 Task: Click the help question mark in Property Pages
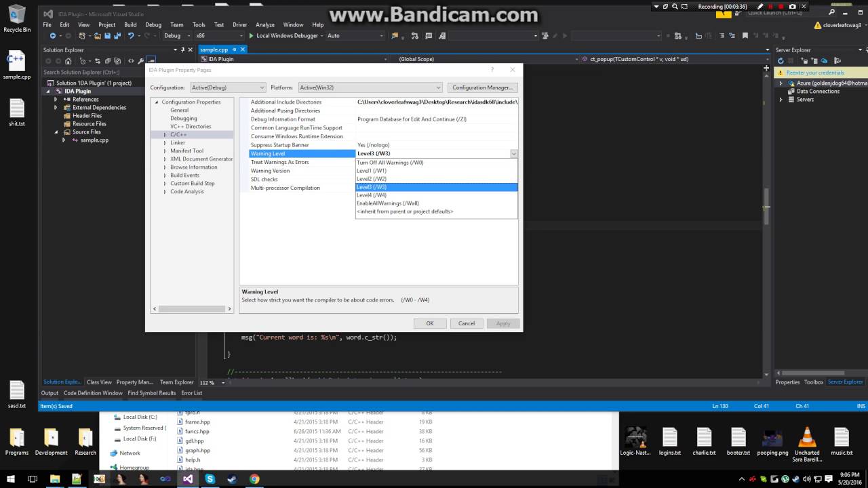click(492, 69)
